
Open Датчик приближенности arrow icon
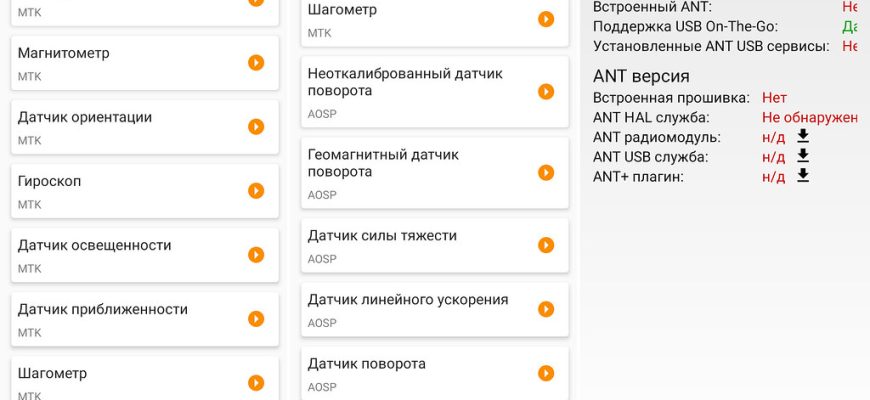(256, 318)
